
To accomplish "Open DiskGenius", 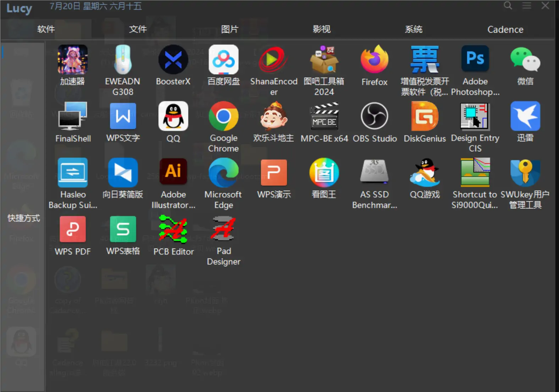I will (x=425, y=116).
